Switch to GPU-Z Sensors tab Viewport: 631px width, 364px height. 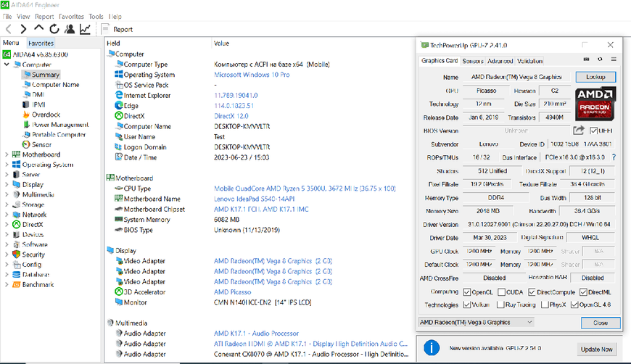[472, 61]
